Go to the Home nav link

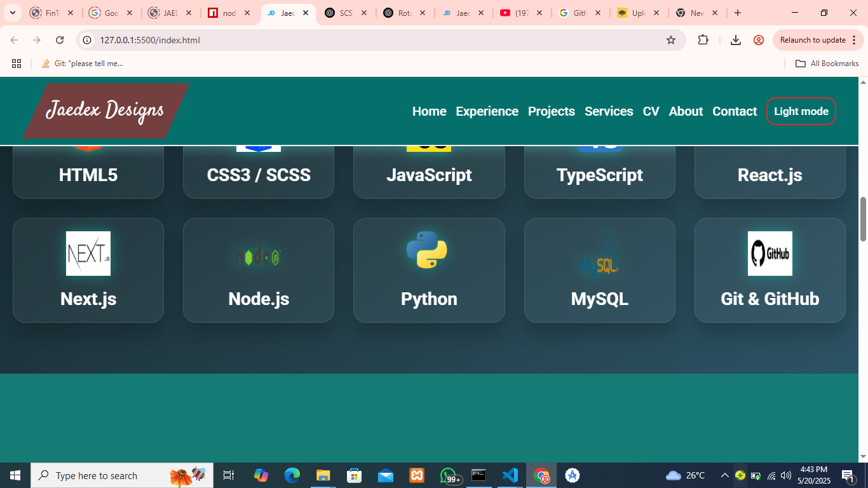tap(430, 111)
